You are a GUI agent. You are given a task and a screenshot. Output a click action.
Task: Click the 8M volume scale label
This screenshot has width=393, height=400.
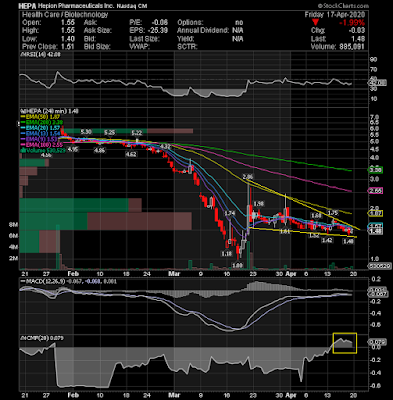(x=13, y=225)
